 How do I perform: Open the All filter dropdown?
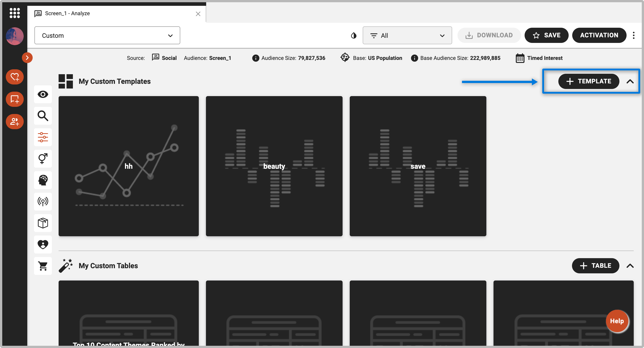[407, 36]
